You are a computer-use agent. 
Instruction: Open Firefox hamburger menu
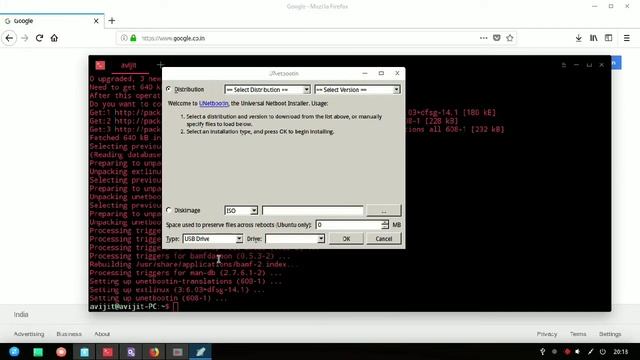(627, 38)
